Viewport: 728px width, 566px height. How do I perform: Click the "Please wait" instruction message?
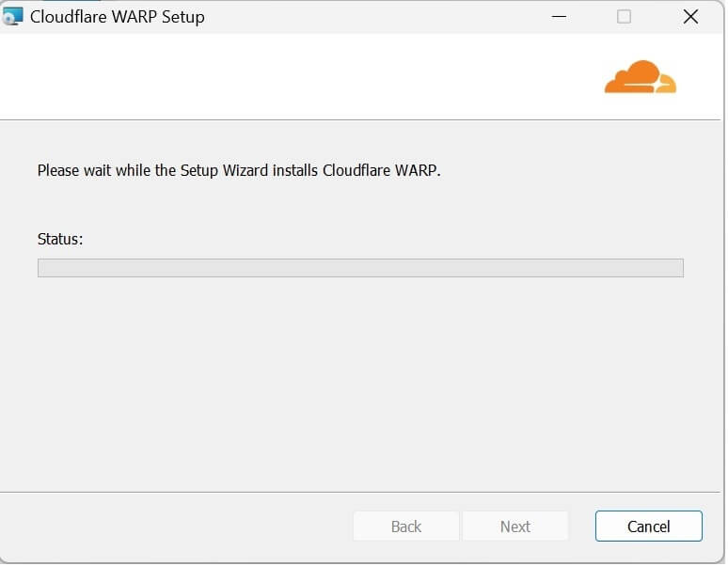pyautogui.click(x=239, y=170)
